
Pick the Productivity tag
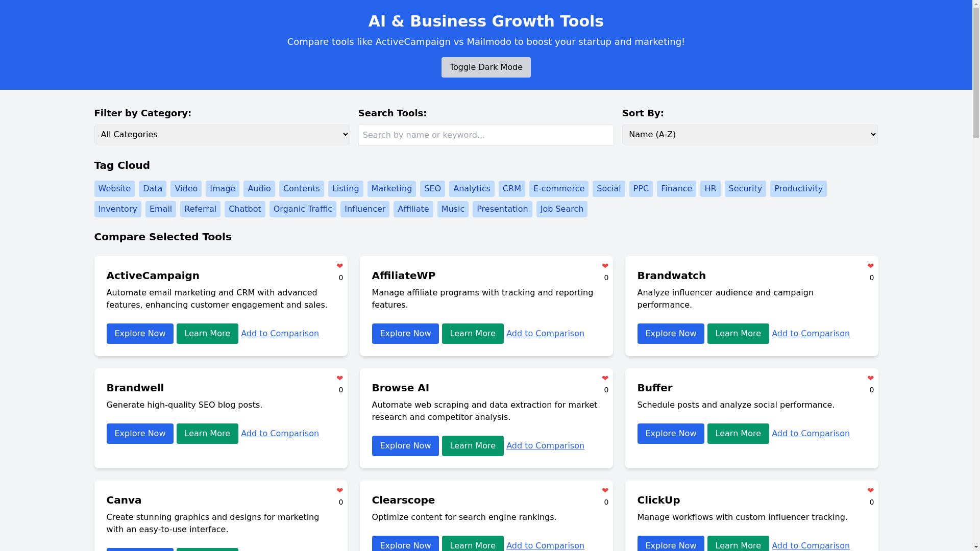pyautogui.click(x=798, y=189)
